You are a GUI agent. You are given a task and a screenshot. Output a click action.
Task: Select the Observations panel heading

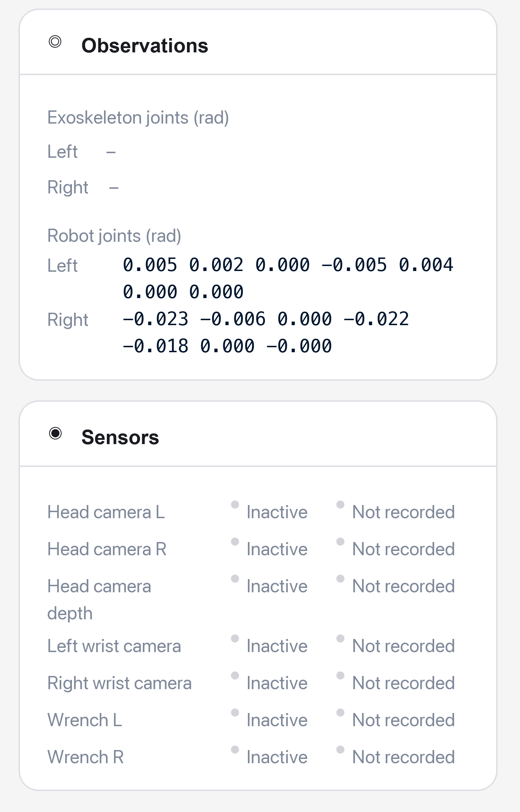coord(145,46)
